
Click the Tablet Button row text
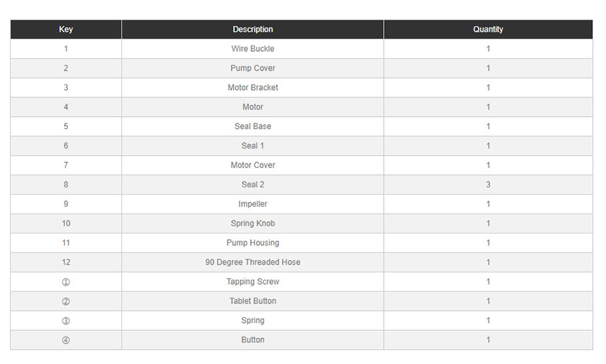252,301
